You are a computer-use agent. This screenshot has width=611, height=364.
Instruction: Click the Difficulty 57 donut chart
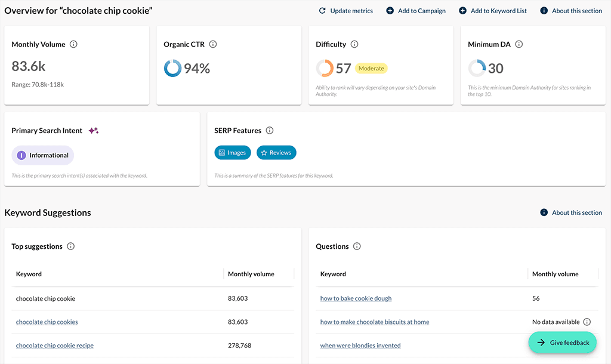coord(325,68)
